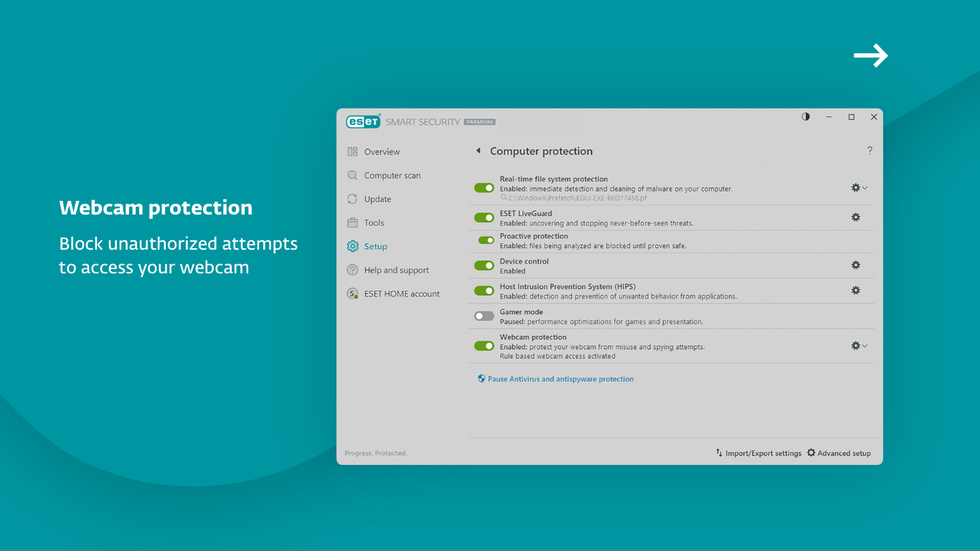Open Device control settings gear

point(856,265)
